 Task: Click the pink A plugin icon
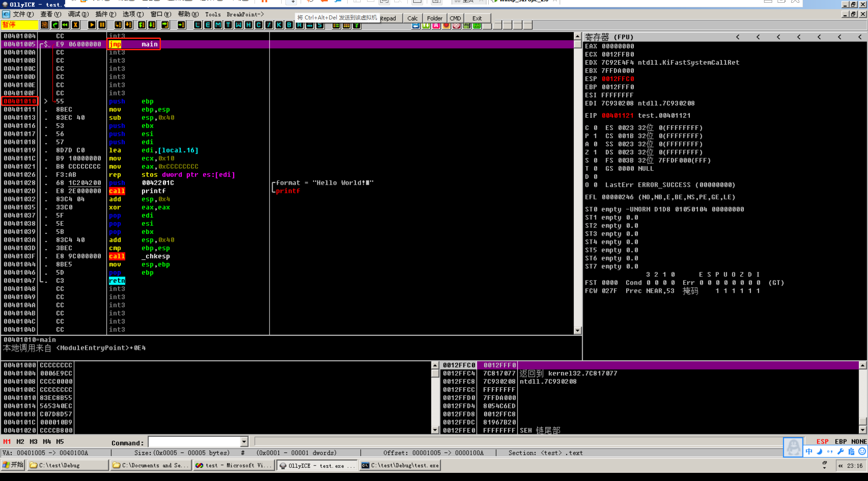(x=436, y=25)
